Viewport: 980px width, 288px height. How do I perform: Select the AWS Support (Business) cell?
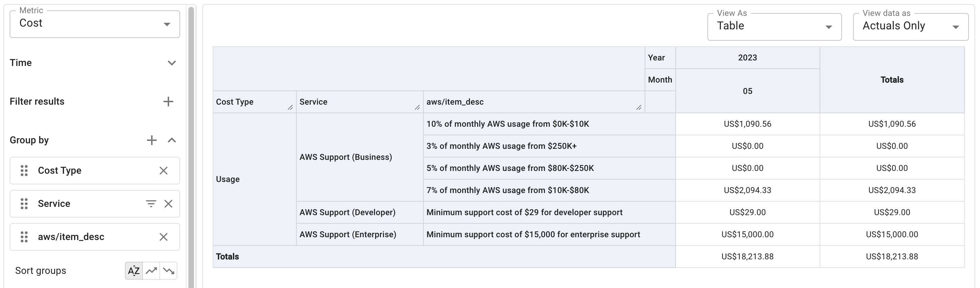point(360,157)
